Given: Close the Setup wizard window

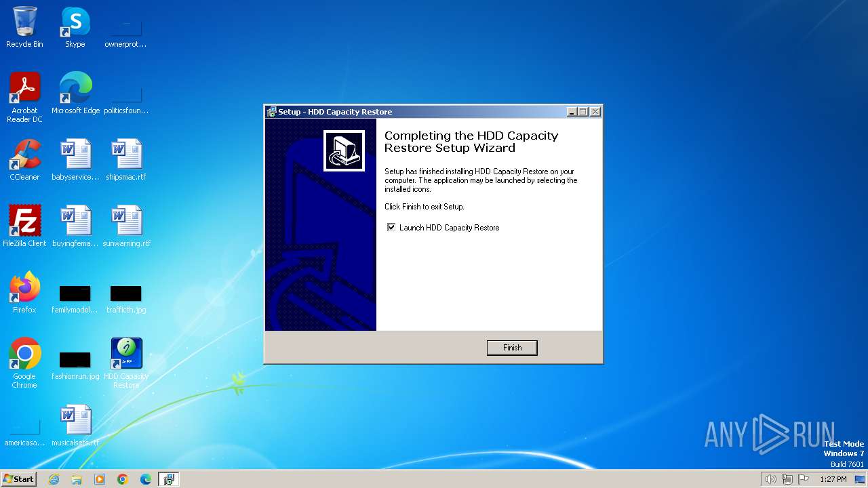Looking at the screenshot, I should [595, 112].
